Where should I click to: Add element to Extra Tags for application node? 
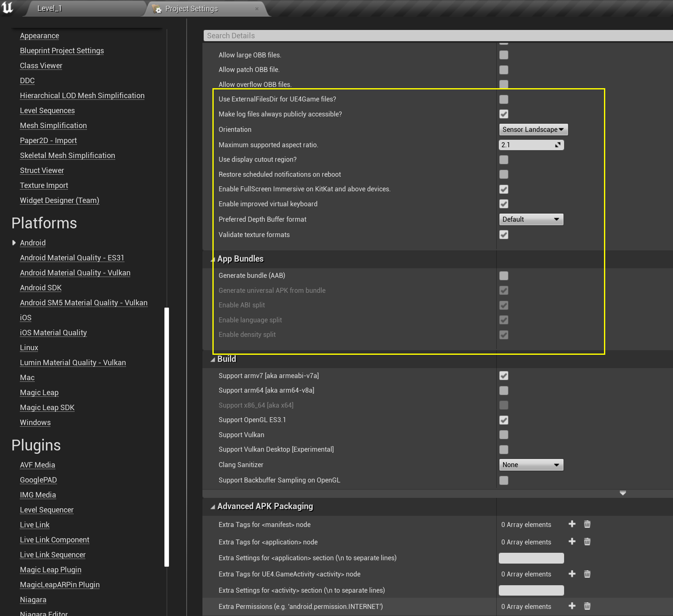[x=572, y=542]
